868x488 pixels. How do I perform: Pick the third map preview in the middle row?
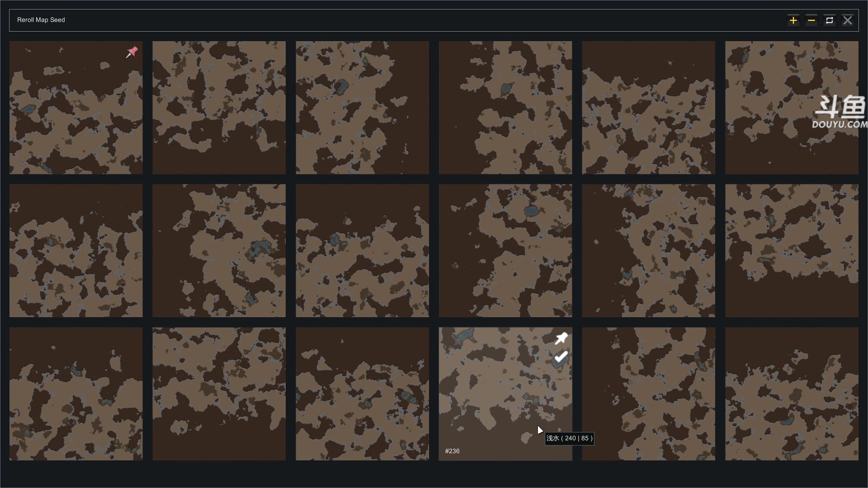coord(362,250)
